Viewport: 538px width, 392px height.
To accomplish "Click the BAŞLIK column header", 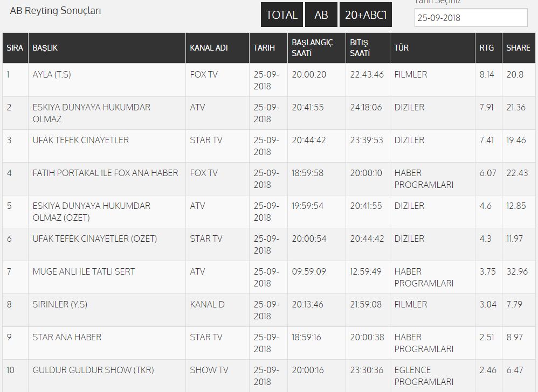I will pos(45,47).
